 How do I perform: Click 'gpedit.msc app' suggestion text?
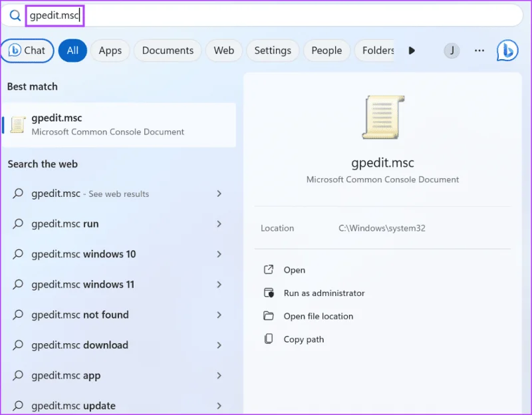66,376
